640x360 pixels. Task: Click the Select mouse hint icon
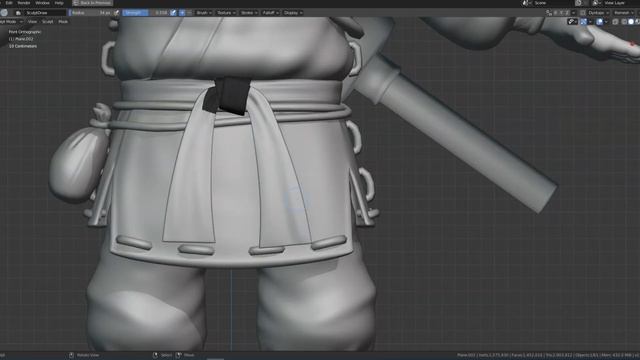[155, 356]
